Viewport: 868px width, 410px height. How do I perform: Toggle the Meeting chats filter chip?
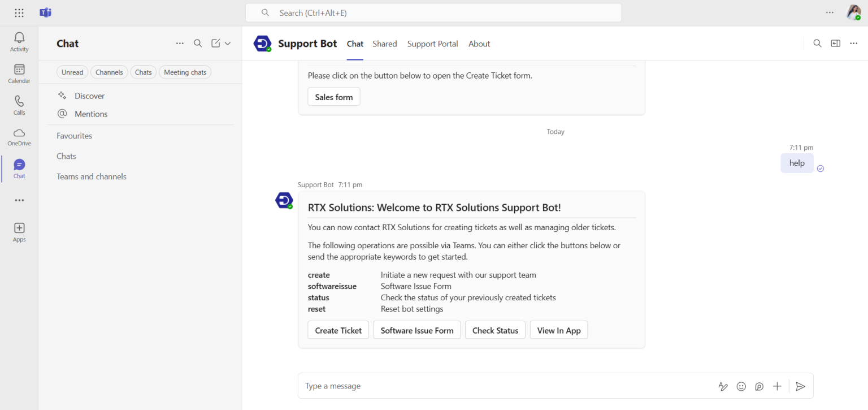pos(185,72)
